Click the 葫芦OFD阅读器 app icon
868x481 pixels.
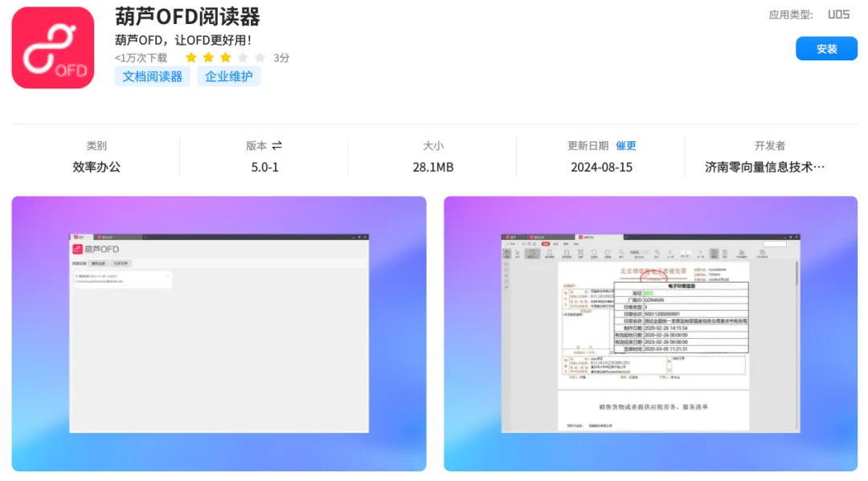[x=53, y=48]
